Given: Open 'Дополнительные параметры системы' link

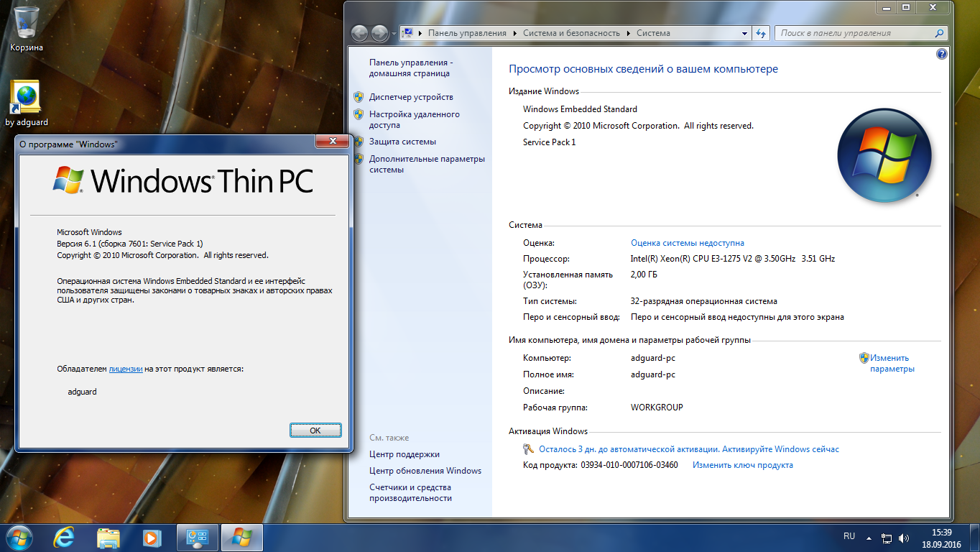Looking at the screenshot, I should click(427, 165).
